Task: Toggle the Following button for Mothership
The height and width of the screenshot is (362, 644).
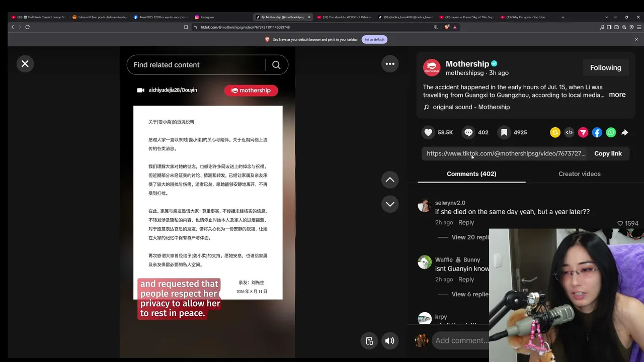Action: point(606,68)
